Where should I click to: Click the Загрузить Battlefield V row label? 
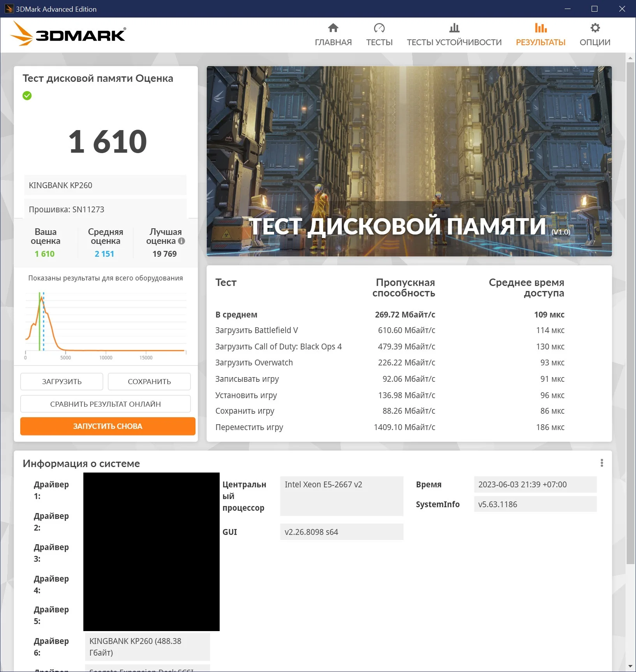pyautogui.click(x=257, y=330)
